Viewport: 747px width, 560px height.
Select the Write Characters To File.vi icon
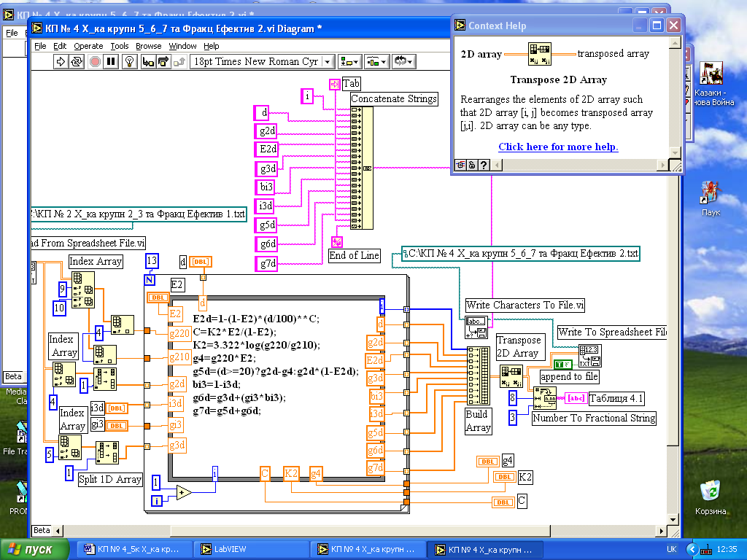pyautogui.click(x=476, y=327)
